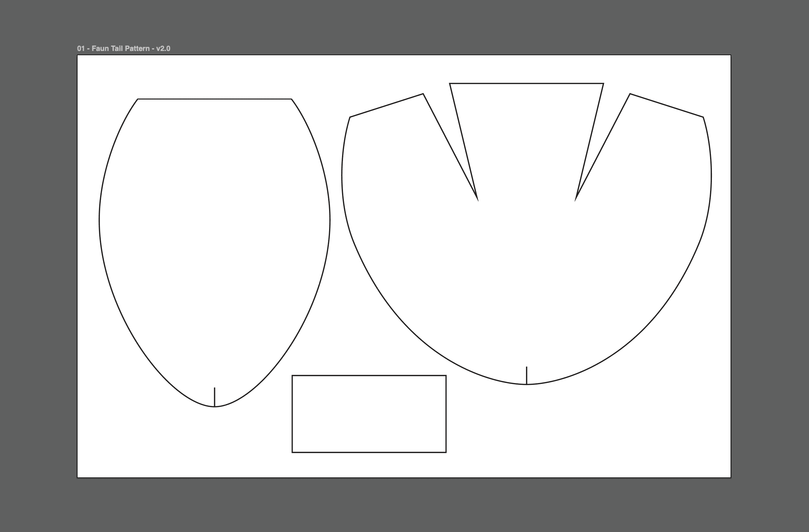The image size is (809, 532).
Task: Select the teardrop shape's top-left corner point
Action: coord(138,99)
